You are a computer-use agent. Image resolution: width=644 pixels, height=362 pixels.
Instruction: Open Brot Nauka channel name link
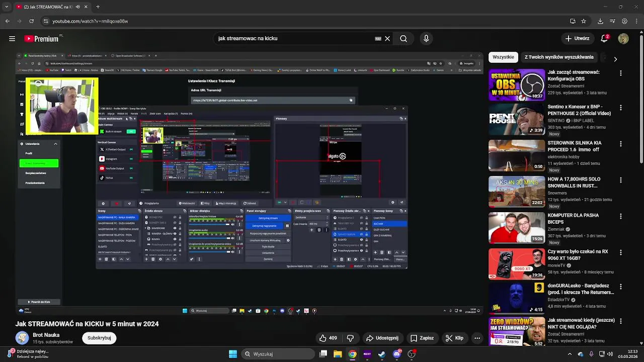(46, 335)
